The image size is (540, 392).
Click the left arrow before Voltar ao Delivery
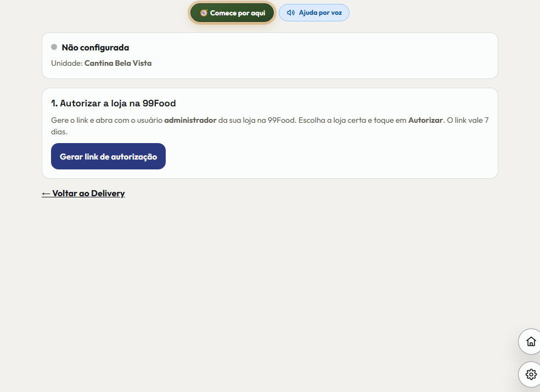click(46, 194)
